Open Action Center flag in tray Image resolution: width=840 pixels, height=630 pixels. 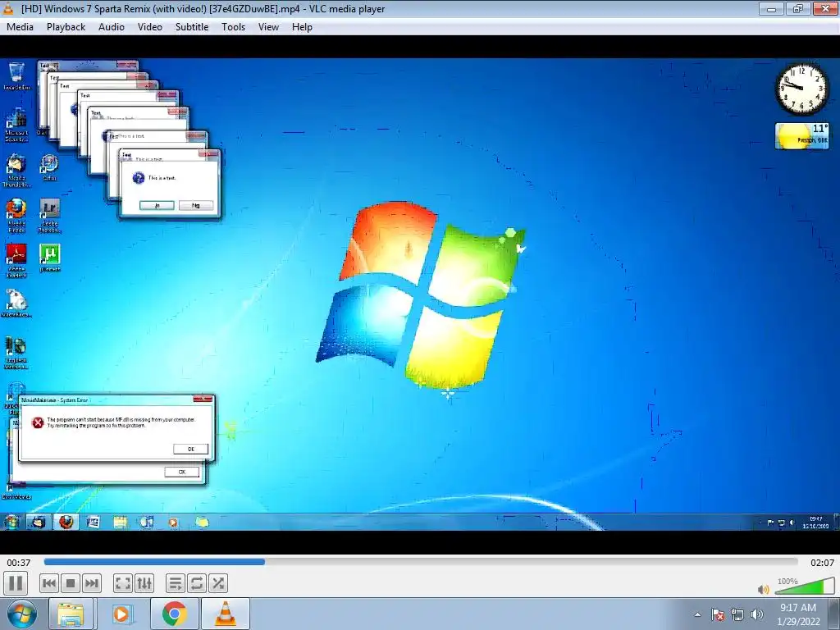(718, 614)
